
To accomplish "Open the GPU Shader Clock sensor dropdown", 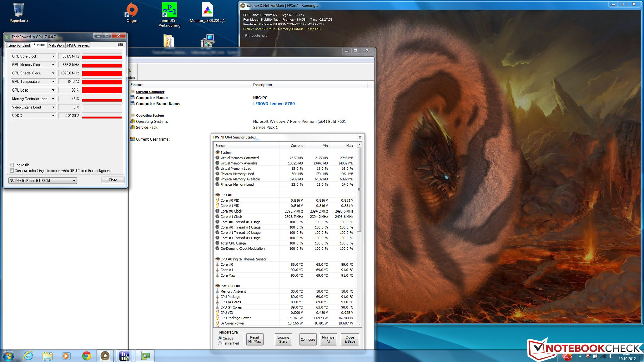I will coord(53,73).
